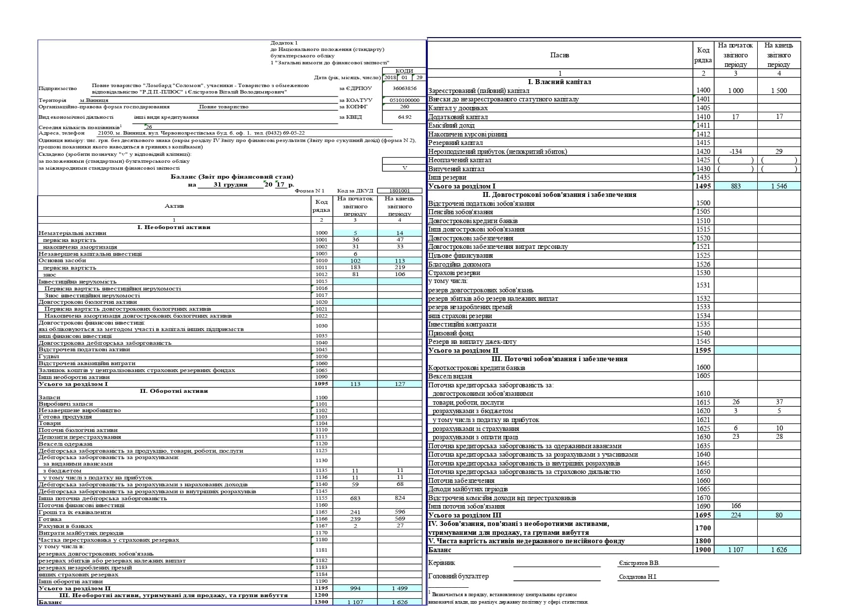
Task: Check the international standards box marked V
Action: click(x=404, y=168)
